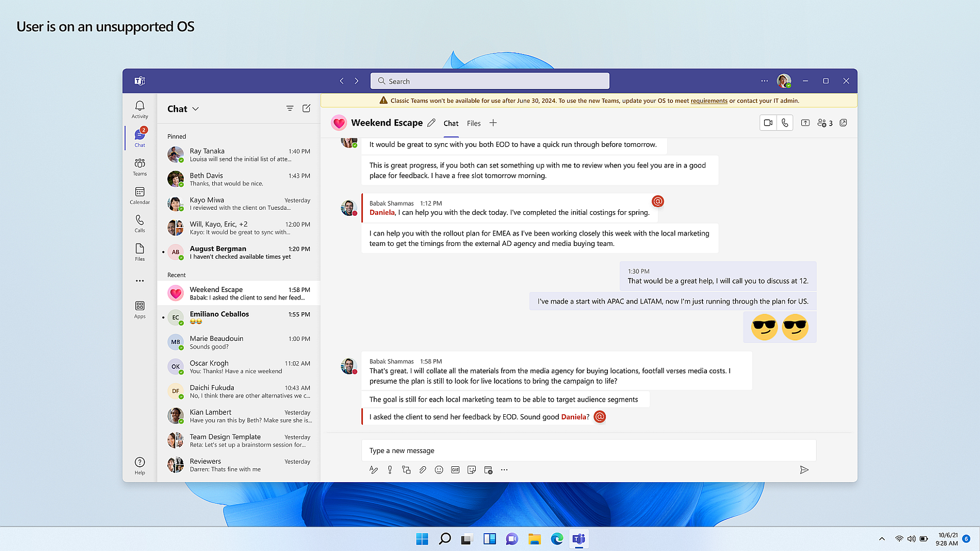Show hidden icons in the system tray
The width and height of the screenshot is (980, 551).
pos(881,539)
